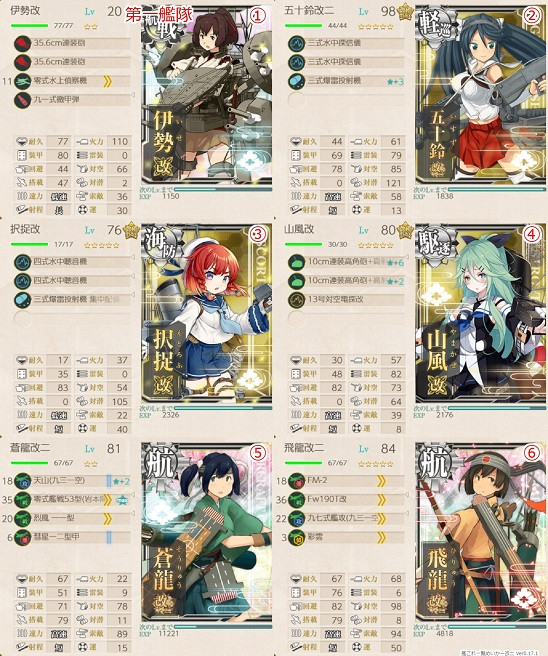Select Isuzu's Type 3 depth charge projector icon
Image resolution: width=548 pixels, height=656 pixels.
tap(296, 81)
